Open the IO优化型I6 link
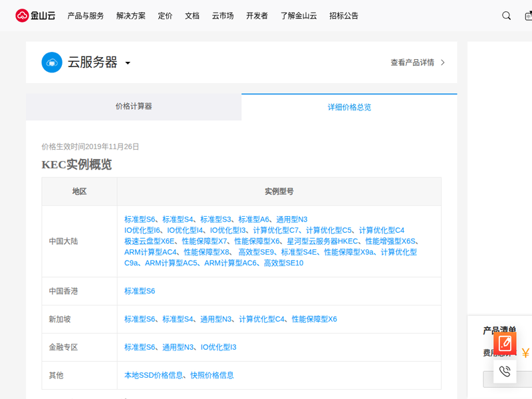Screen dimensions: 532x399 tap(142, 230)
